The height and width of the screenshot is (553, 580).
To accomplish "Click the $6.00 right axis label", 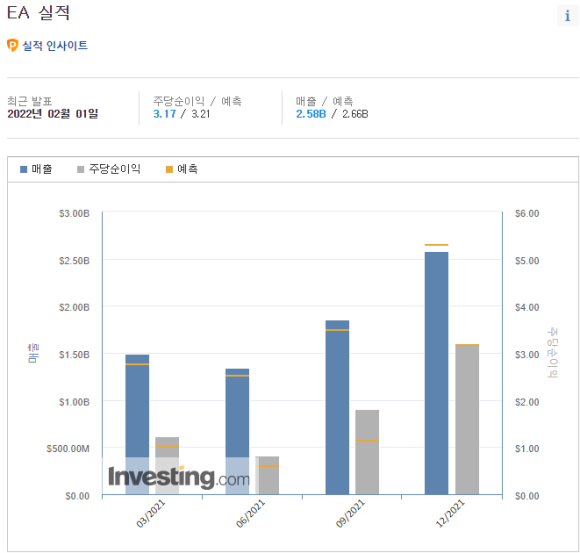I will pos(527,213).
